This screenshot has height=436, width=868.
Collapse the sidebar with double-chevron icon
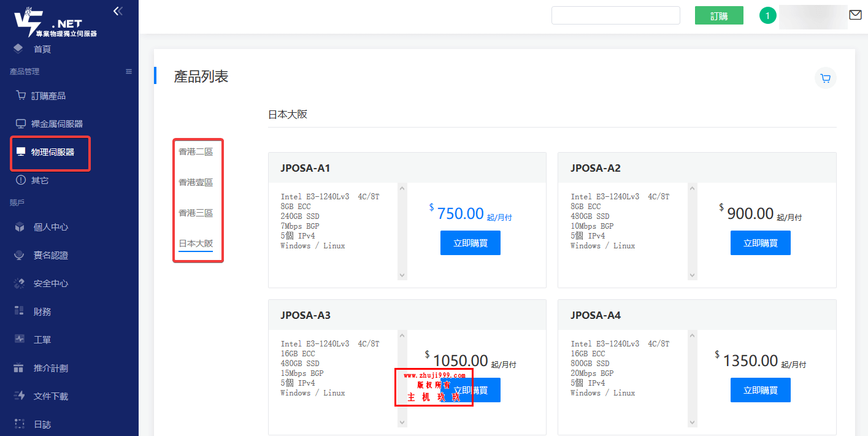(x=118, y=11)
